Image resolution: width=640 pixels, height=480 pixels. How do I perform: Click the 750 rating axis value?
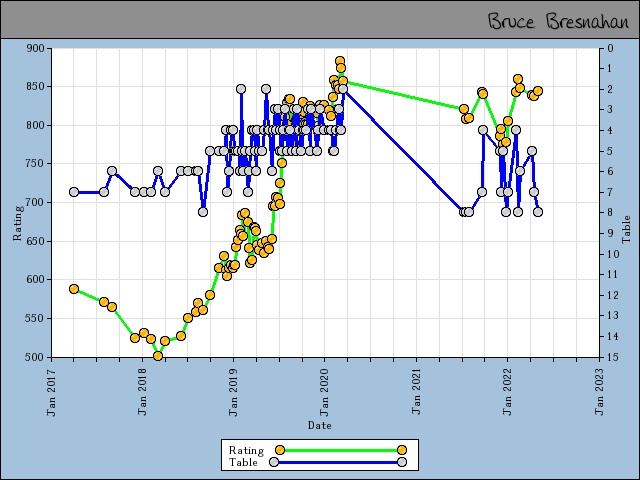pos(35,164)
